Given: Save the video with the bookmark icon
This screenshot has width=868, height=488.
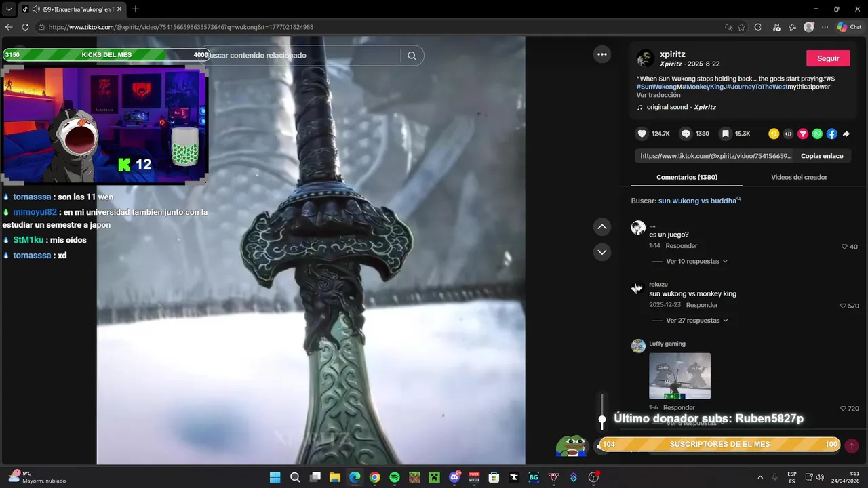Looking at the screenshot, I should (x=725, y=134).
